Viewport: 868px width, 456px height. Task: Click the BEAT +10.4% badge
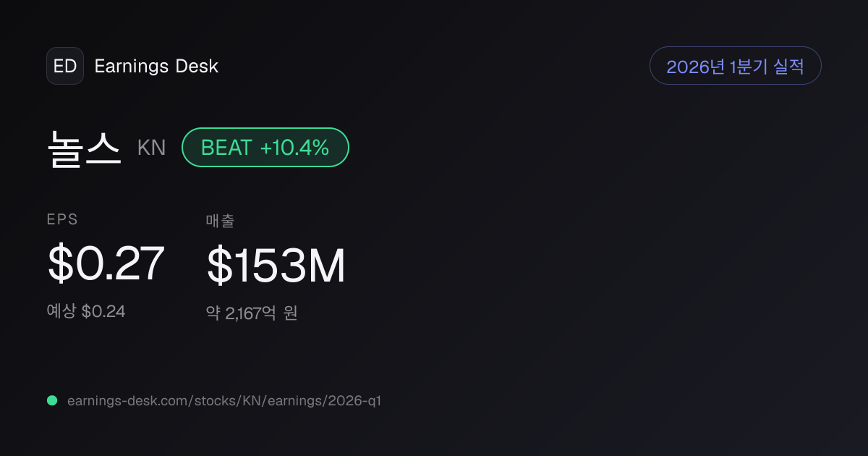265,148
